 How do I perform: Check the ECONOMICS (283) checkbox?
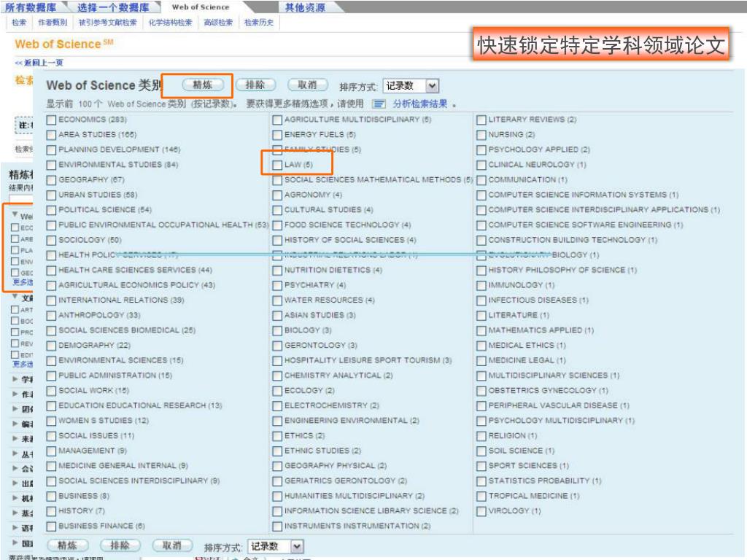tap(52, 120)
